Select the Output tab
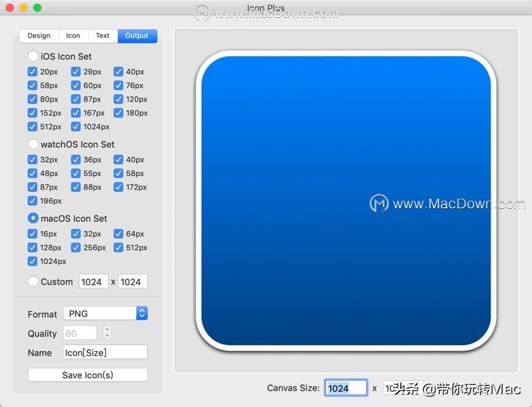 pyautogui.click(x=137, y=36)
